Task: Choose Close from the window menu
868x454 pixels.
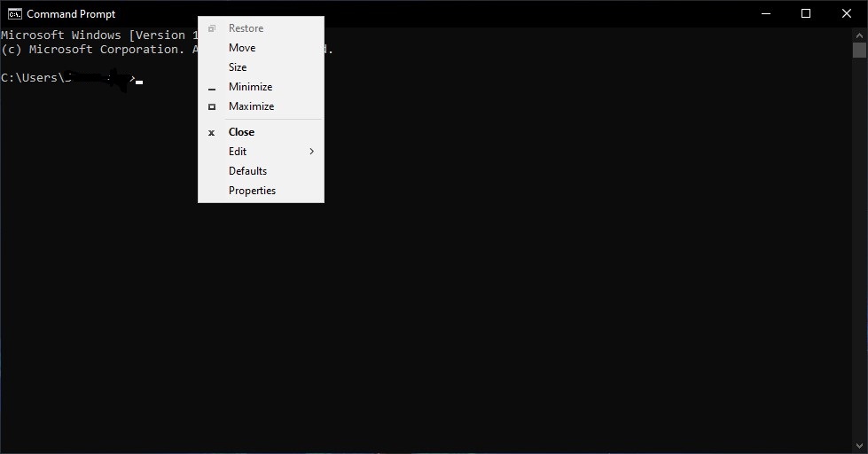Action: click(x=261, y=132)
